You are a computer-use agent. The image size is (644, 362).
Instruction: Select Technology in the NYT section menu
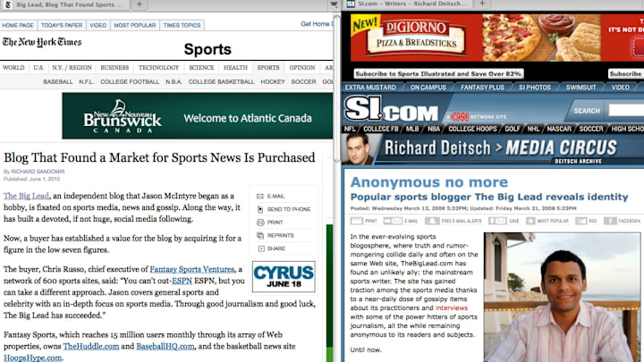click(158, 68)
